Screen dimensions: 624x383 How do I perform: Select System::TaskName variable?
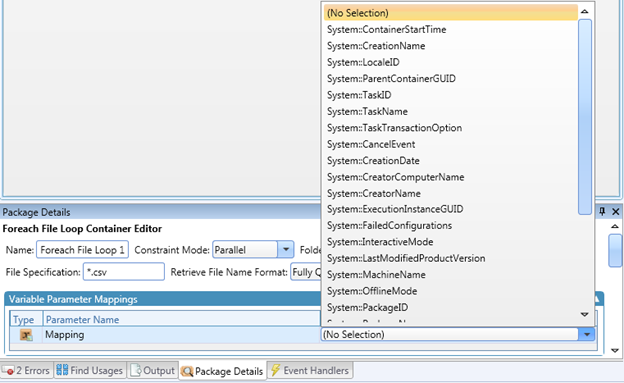coord(450,111)
